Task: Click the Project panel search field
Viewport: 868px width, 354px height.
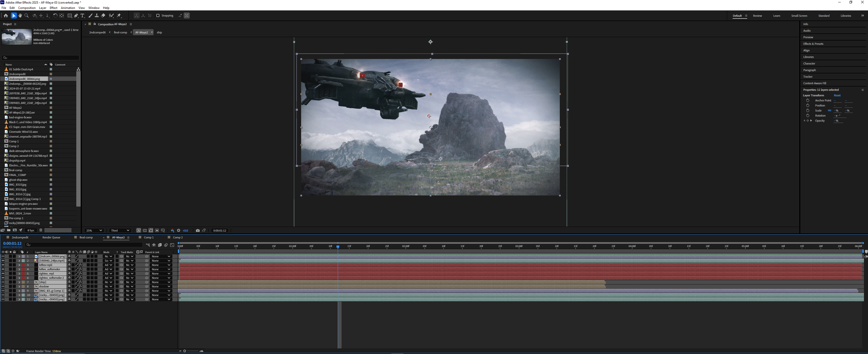Action: pyautogui.click(x=40, y=58)
